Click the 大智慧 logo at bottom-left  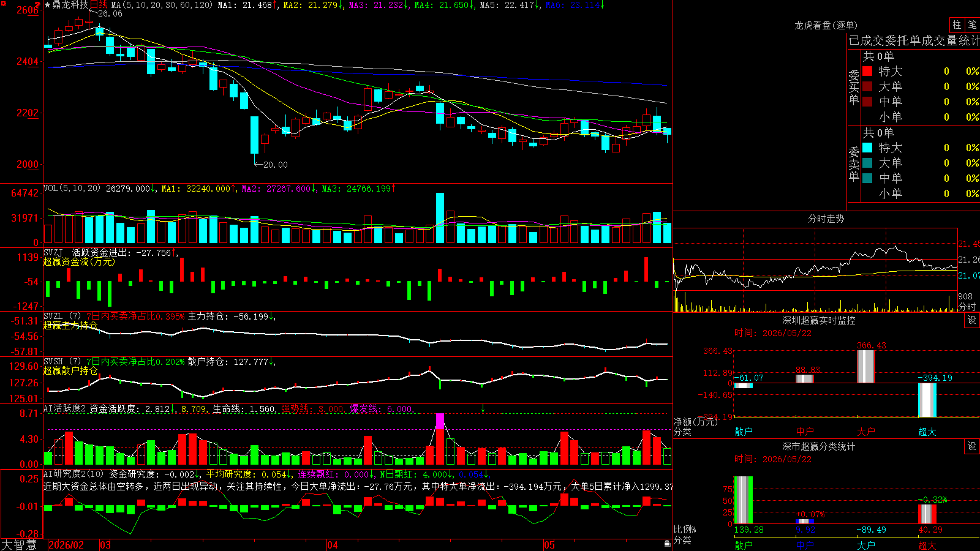(19, 545)
